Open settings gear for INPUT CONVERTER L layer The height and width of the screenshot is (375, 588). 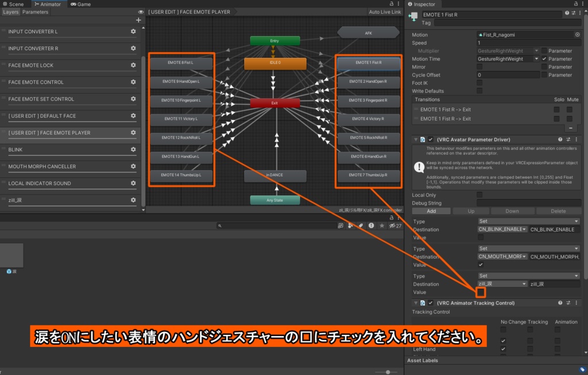133,32
